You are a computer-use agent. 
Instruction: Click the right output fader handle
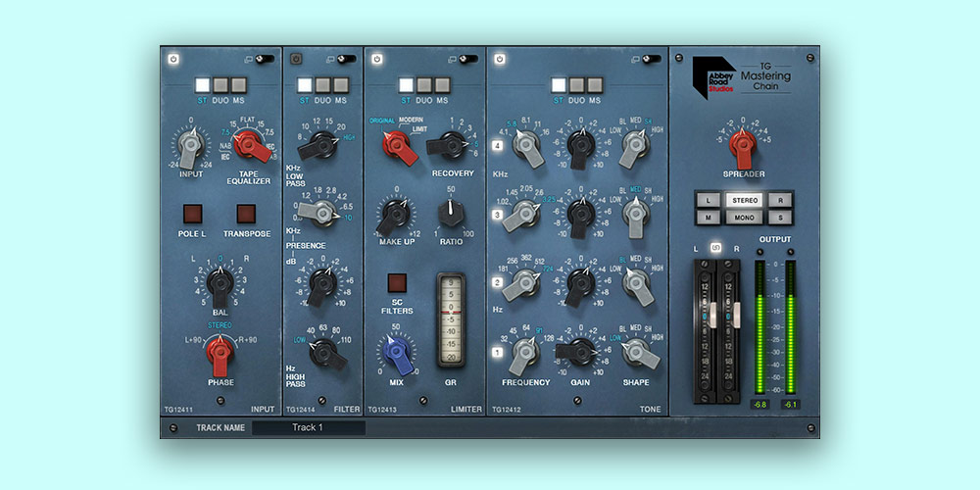736,316
